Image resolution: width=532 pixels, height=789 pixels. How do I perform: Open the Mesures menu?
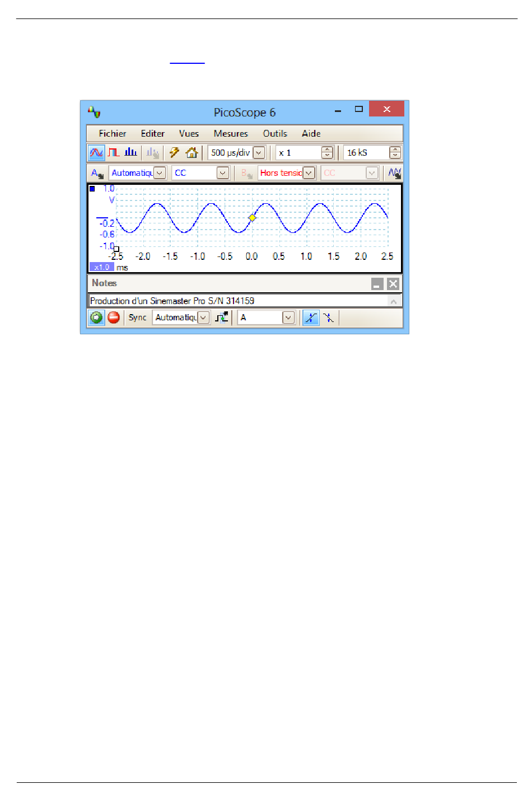(x=231, y=133)
